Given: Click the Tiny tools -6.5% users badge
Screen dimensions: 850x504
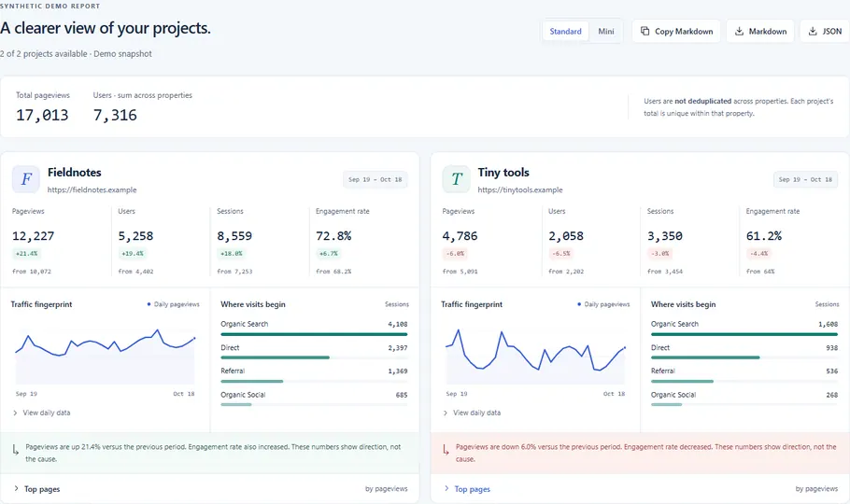Looking at the screenshot, I should coord(561,254).
